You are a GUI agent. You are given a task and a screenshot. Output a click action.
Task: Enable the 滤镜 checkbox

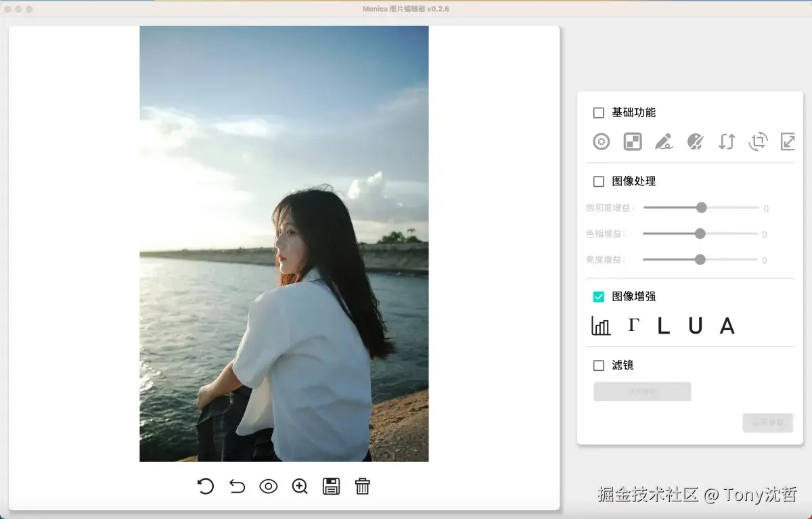point(598,365)
